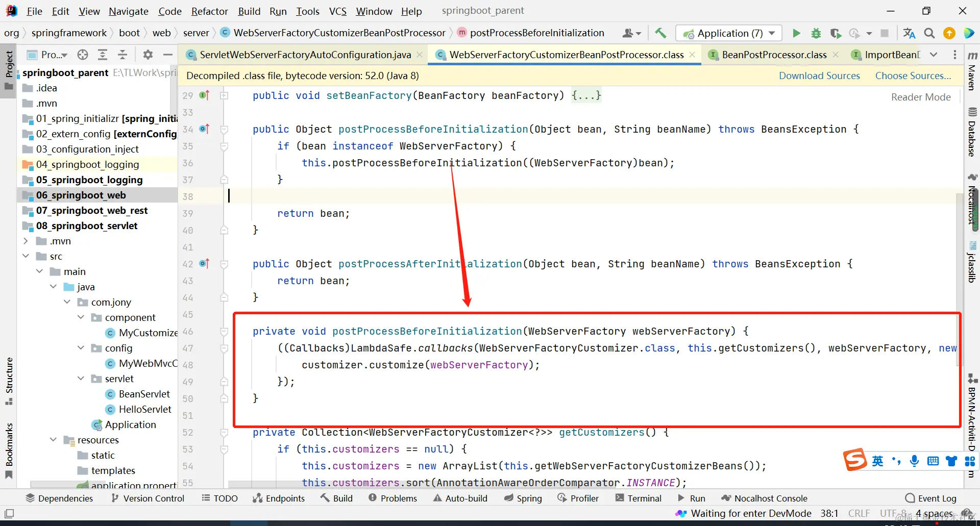
Task: Open editor tabs more-options menu
Action: pos(955,55)
